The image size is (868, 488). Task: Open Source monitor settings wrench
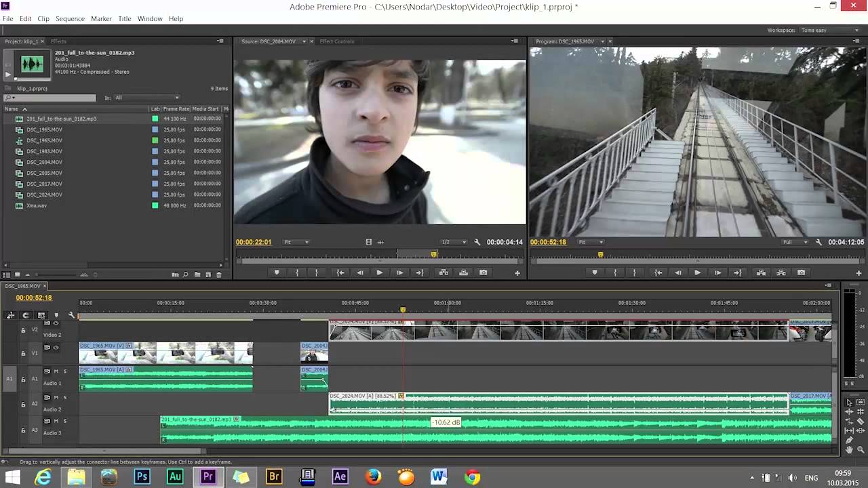477,242
